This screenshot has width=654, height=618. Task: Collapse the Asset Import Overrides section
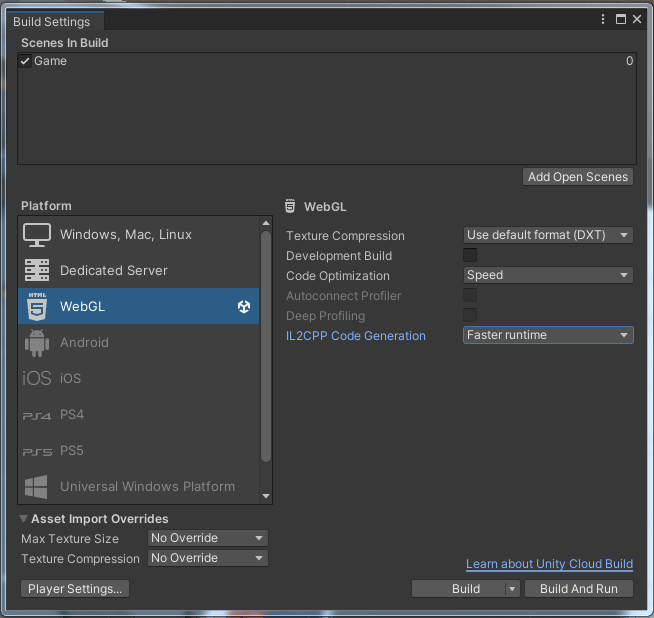24,519
